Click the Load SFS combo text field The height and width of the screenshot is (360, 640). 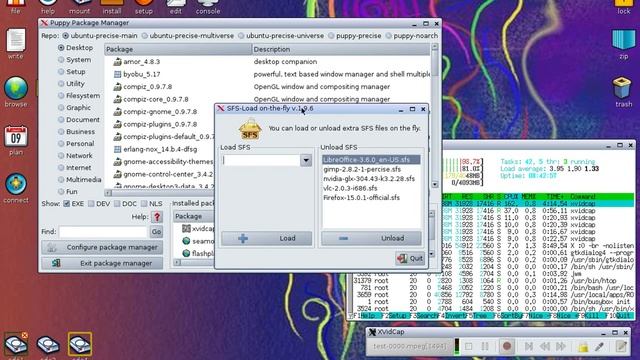[261, 160]
